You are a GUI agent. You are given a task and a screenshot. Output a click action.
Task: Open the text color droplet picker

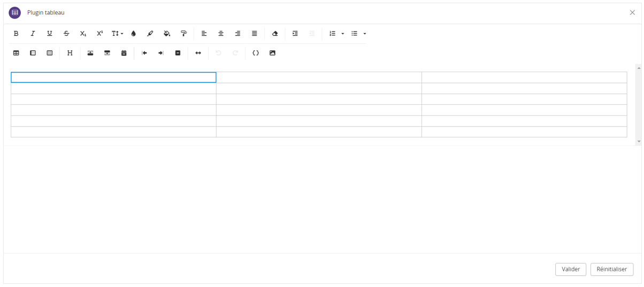click(133, 34)
